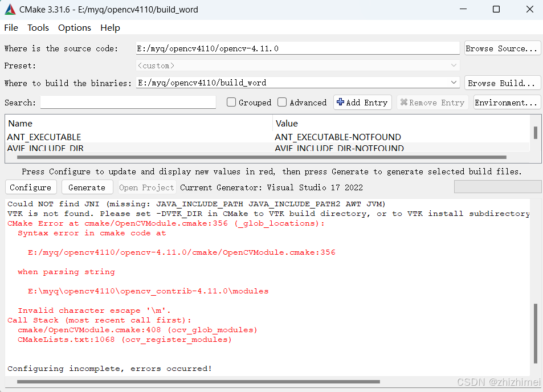Image resolution: width=543 pixels, height=392 pixels.
Task: Click the 'CMake Error at' log line
Action: coord(166,223)
